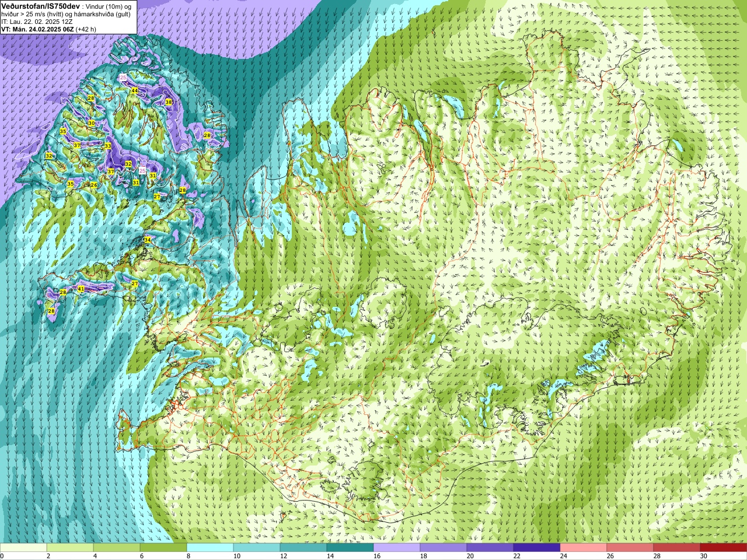The width and height of the screenshot is (747, 560).
Task: Click the 20–22 m/s legend swatch
Action: [x=490, y=548]
